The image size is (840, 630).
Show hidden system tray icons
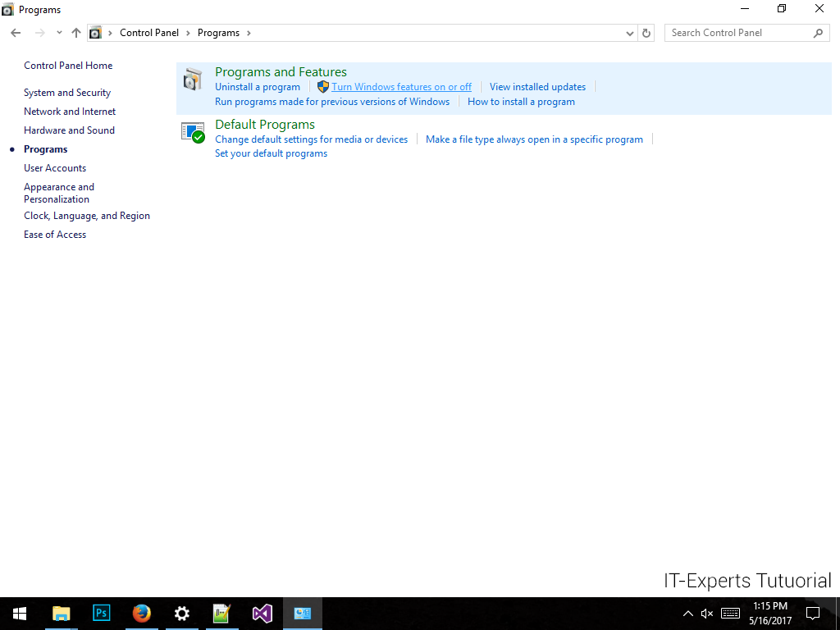[687, 614]
